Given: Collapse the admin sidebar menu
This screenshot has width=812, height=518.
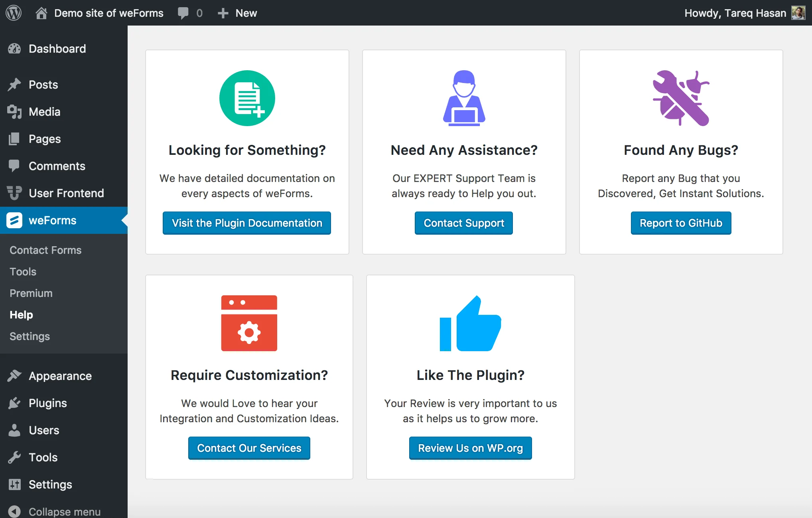Looking at the screenshot, I should (x=54, y=511).
